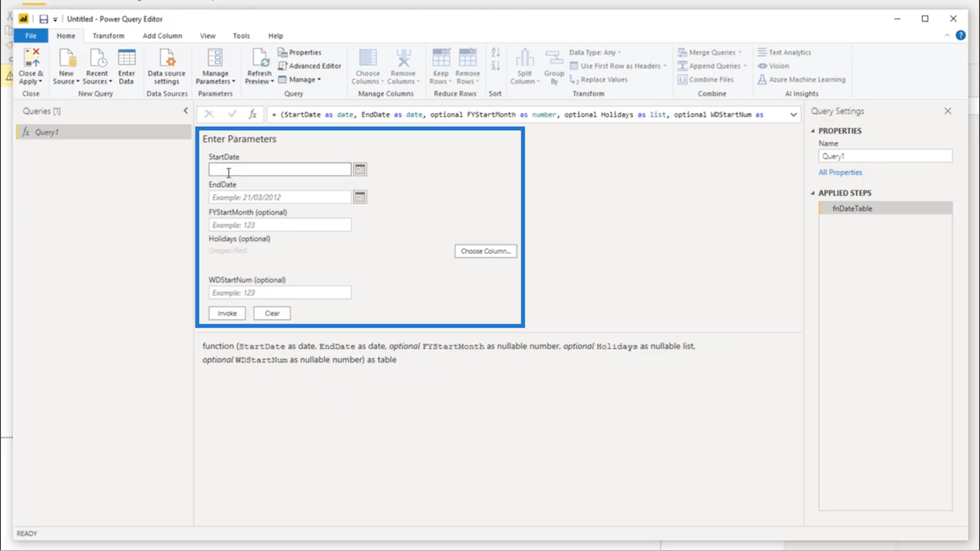Screen dimensions: 980x551
Task: Collapse the ribbon using the caret
Action: tap(947, 36)
